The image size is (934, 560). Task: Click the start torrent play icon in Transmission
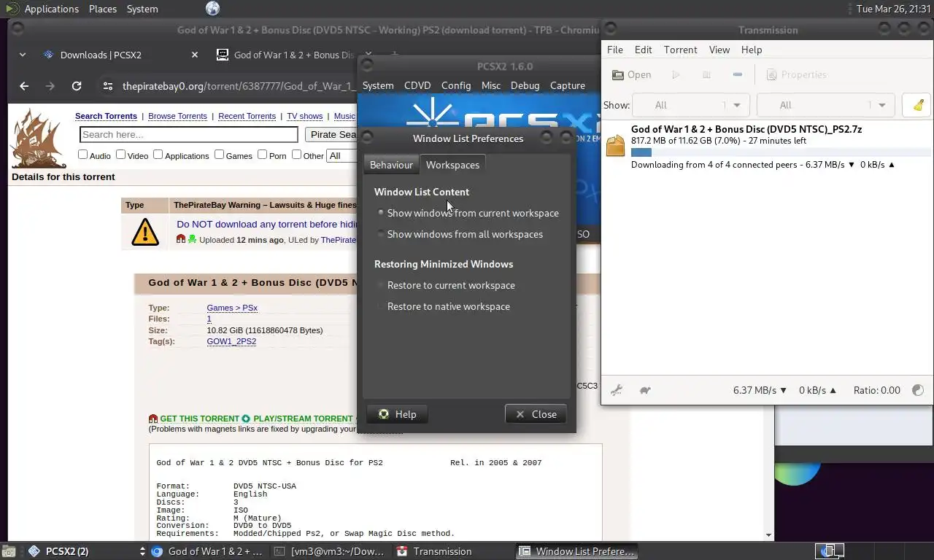pos(676,74)
